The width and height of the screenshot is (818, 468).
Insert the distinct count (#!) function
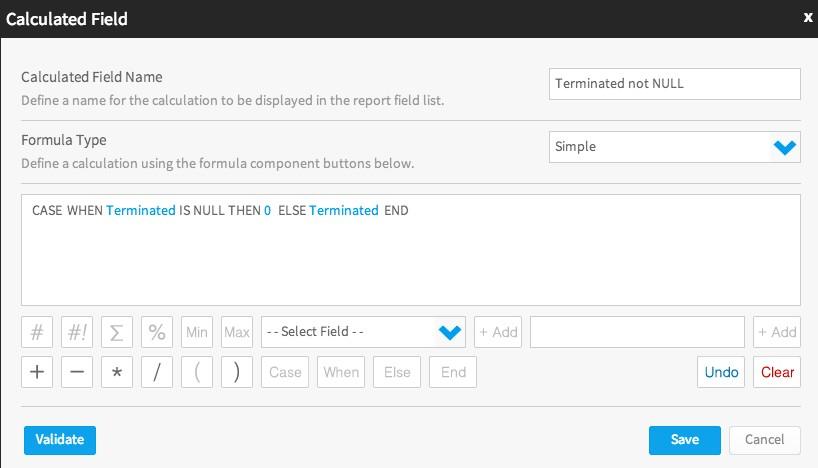coord(77,332)
